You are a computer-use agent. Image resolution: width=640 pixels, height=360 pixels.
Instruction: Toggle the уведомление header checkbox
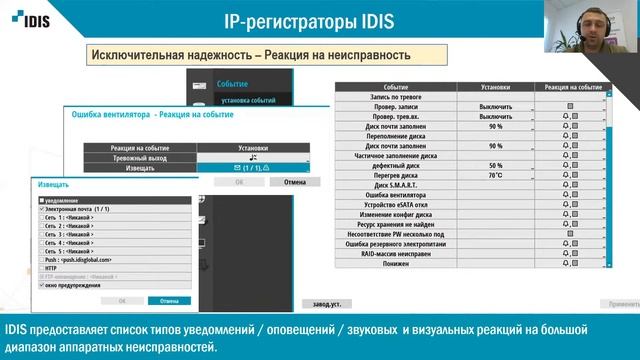tap(42, 200)
